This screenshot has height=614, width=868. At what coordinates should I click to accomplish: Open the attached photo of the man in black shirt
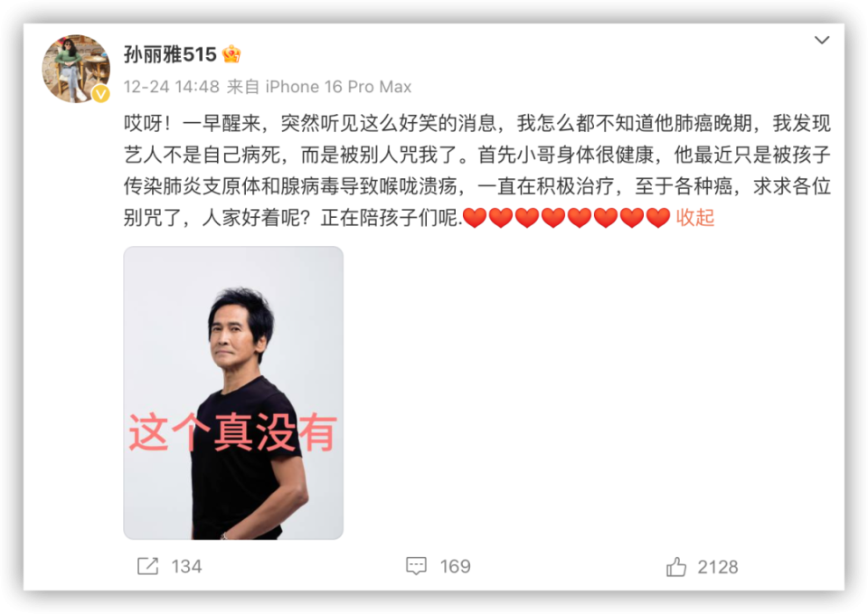pyautogui.click(x=233, y=392)
